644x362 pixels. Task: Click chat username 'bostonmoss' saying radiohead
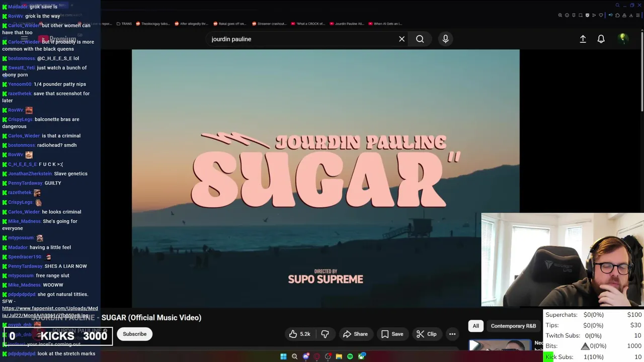21,145
